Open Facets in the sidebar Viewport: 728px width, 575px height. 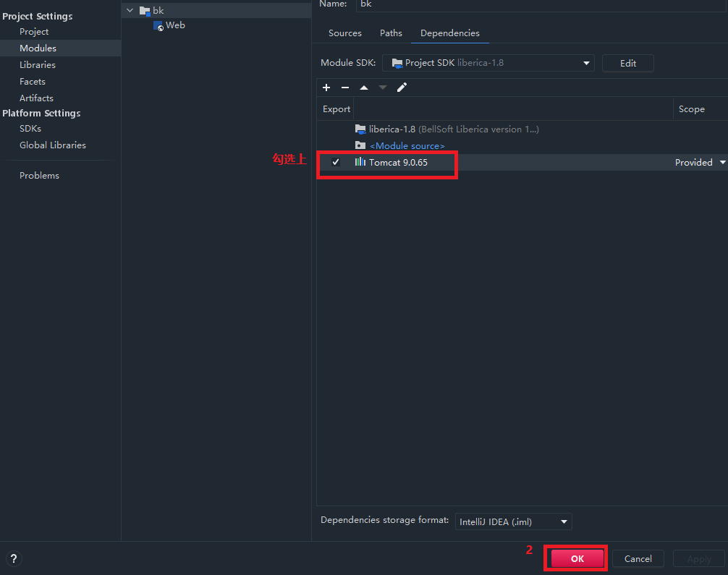coord(33,82)
